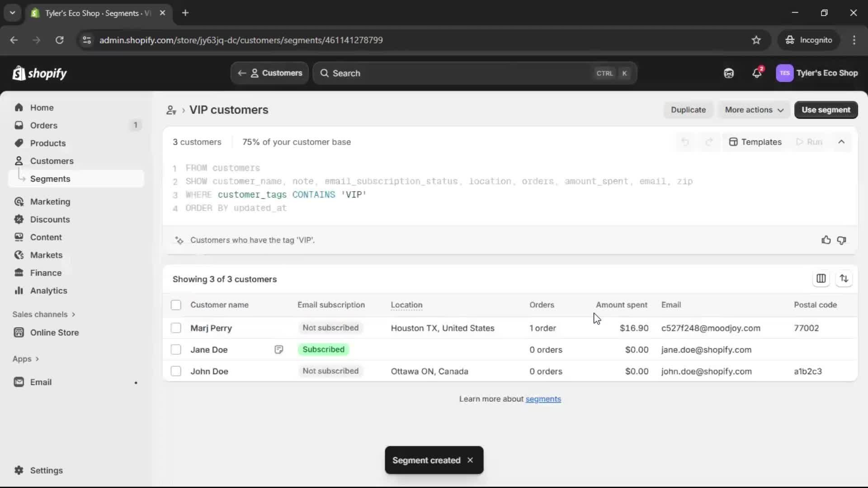
Task: Expand the Sales channels section
Action: pos(44,314)
